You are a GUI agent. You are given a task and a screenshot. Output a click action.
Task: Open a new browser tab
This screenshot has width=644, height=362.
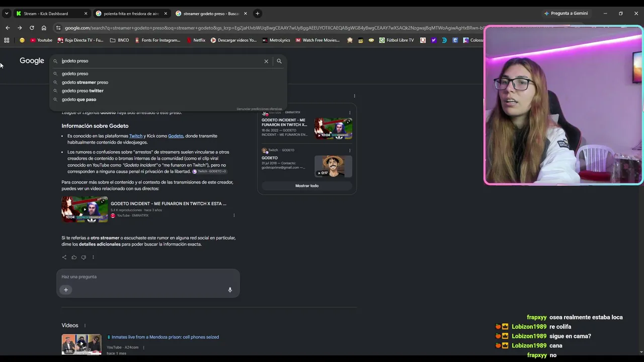coord(257,14)
